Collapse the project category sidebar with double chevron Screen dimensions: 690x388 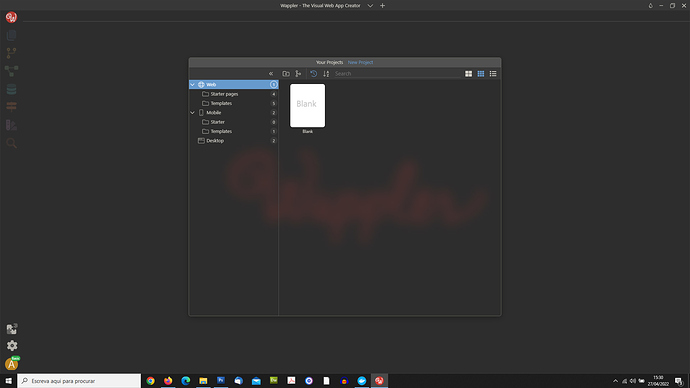(x=271, y=73)
